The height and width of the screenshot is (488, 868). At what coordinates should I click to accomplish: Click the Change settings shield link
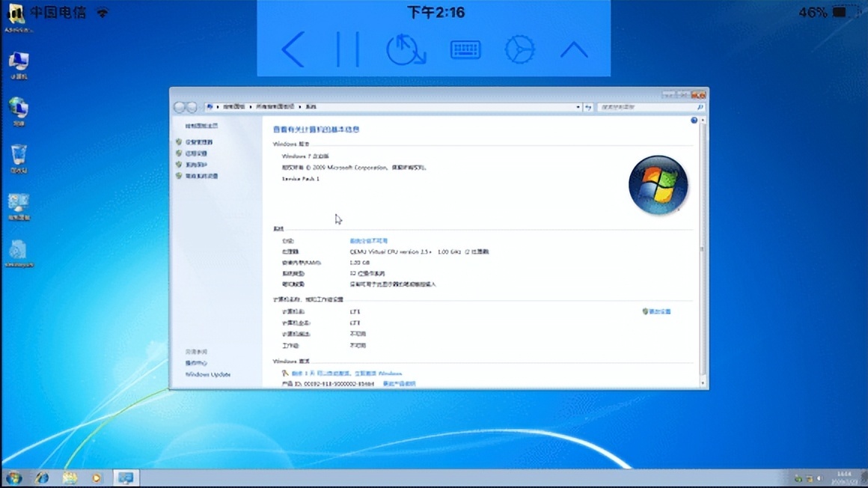pyautogui.click(x=656, y=311)
